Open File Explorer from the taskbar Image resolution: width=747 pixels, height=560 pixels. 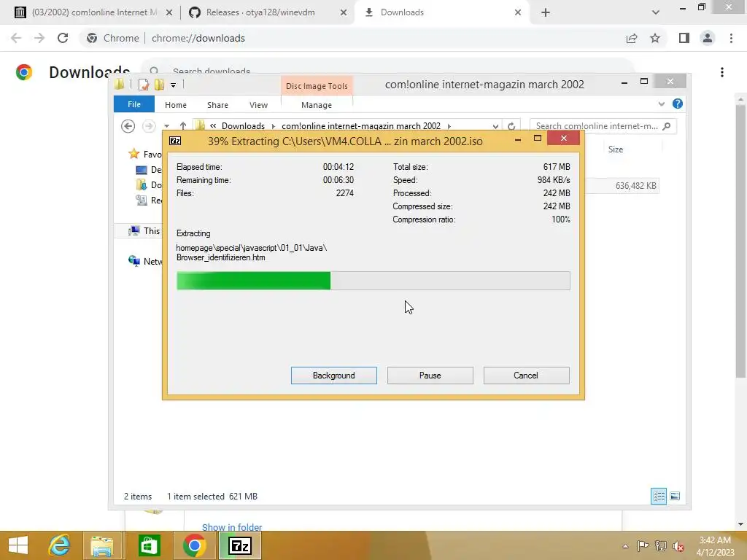(102, 545)
